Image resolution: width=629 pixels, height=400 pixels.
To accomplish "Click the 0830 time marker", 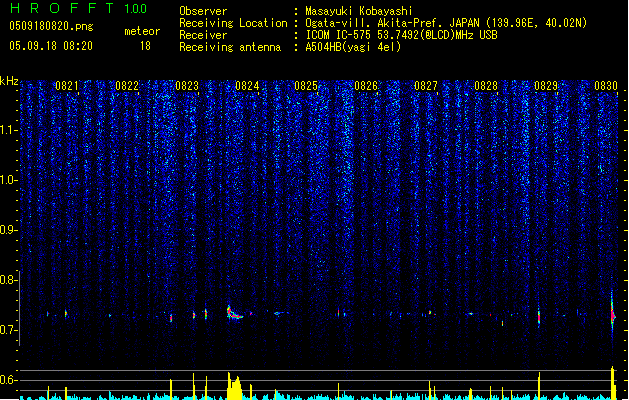I will pyautogui.click(x=606, y=86).
